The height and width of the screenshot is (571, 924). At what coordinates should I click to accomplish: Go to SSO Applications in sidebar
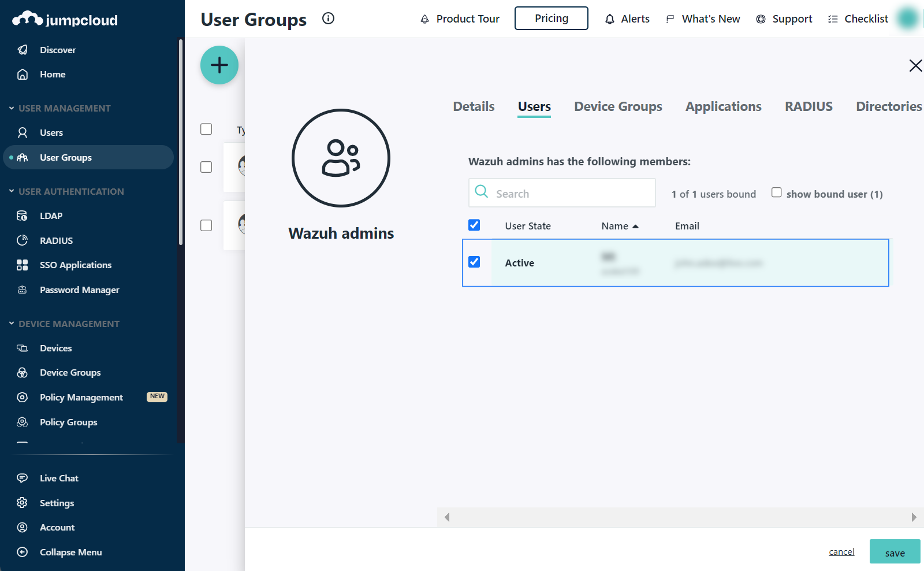75,265
